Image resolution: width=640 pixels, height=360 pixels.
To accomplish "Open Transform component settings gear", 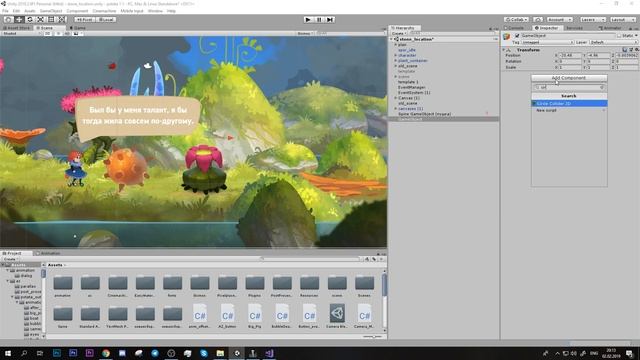I will click(x=636, y=49).
